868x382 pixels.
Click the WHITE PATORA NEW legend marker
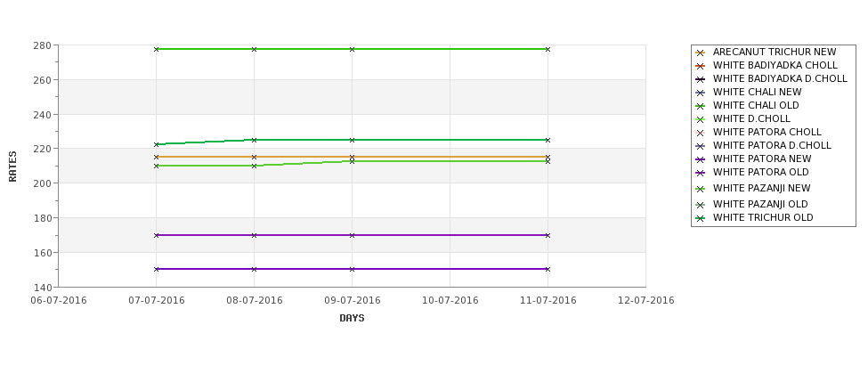(701, 159)
